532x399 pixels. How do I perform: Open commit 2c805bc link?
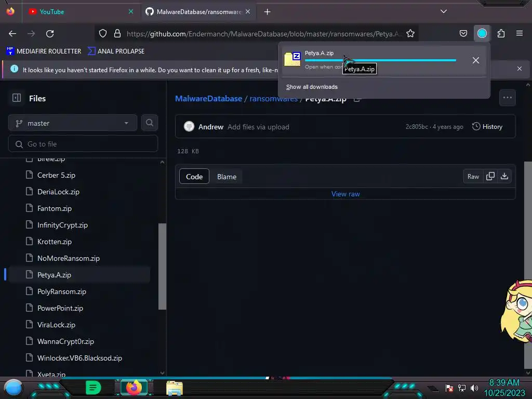click(416, 127)
